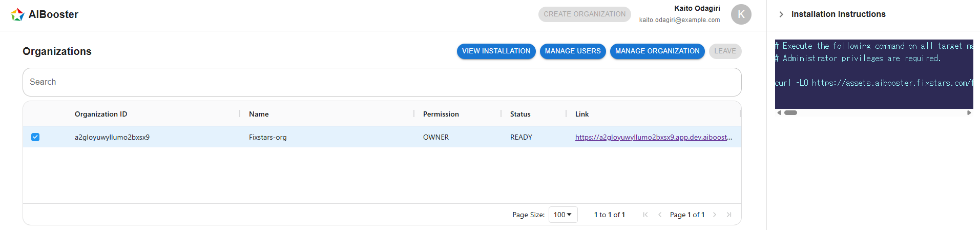Go to the first page arrow

pos(645,215)
